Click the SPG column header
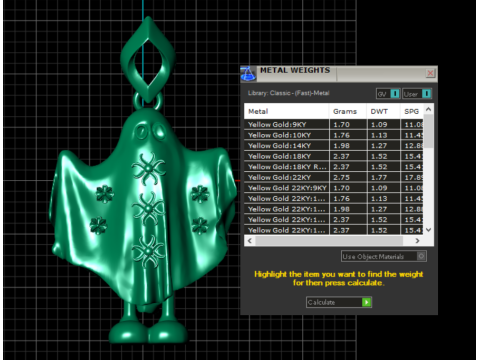The height and width of the screenshot is (360, 480). pyautogui.click(x=412, y=111)
